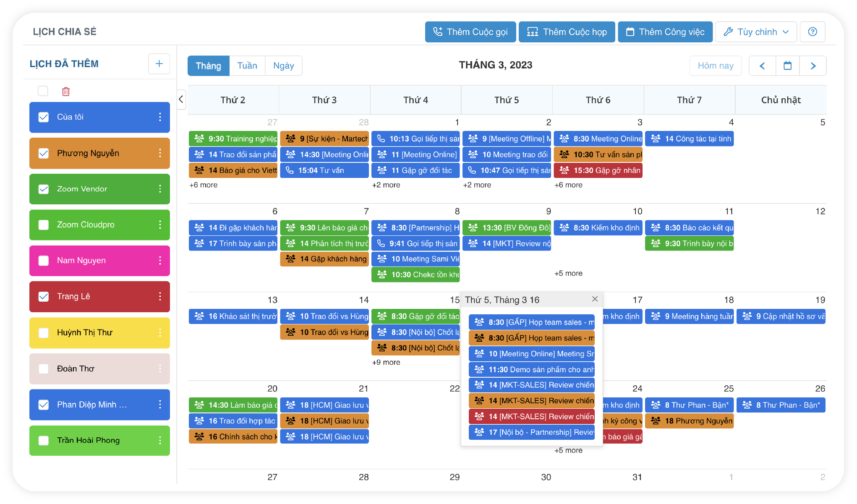This screenshot has width=857, height=504.
Task: Close the Thứ 5, Tháng 3 16 popup
Action: 595,299
